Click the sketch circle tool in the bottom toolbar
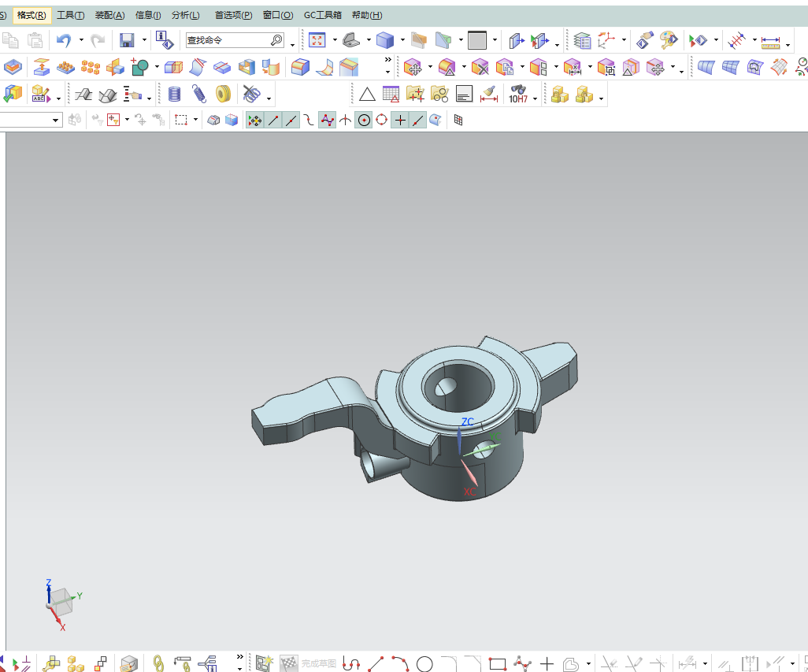The image size is (808, 672). [424, 664]
